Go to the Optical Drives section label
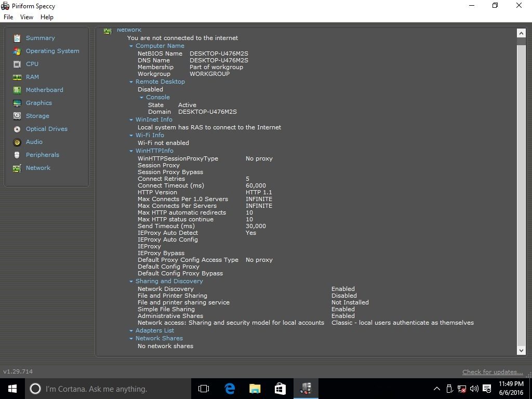 [x=46, y=129]
